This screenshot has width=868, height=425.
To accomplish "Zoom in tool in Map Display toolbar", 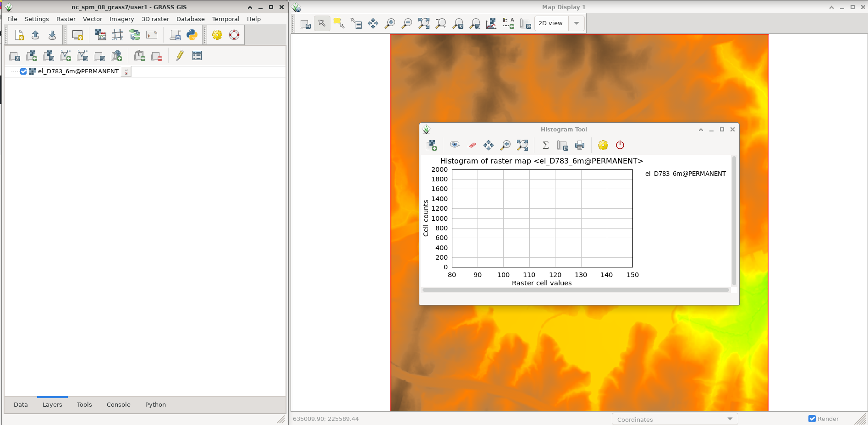I will pos(390,23).
